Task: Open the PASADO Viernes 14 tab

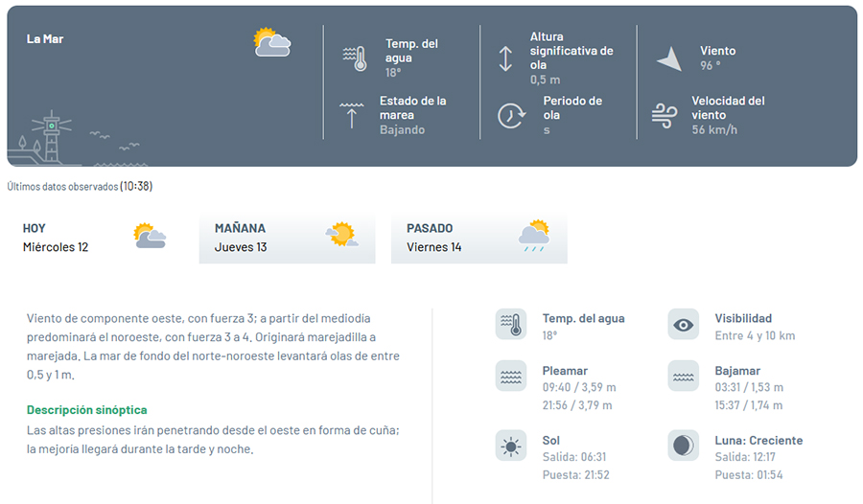Action: click(478, 238)
